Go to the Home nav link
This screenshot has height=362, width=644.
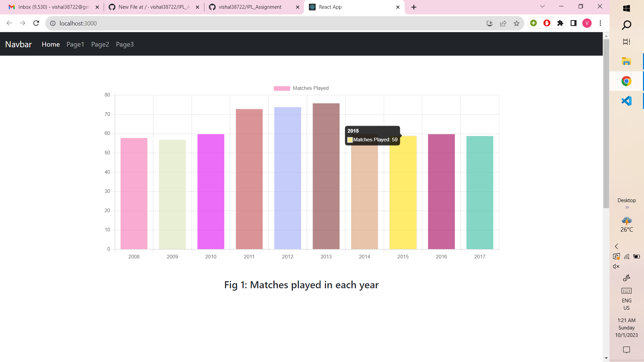click(x=51, y=44)
